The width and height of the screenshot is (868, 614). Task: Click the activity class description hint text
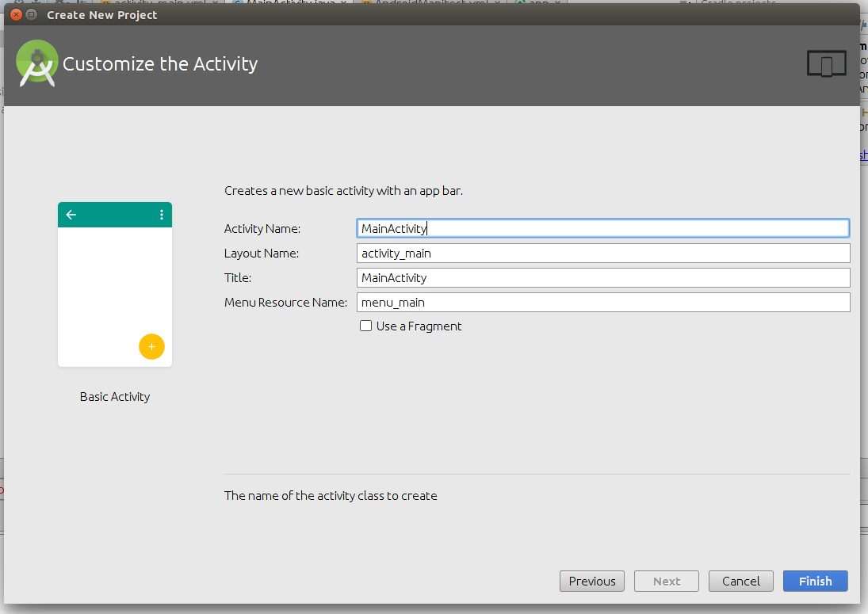click(331, 496)
